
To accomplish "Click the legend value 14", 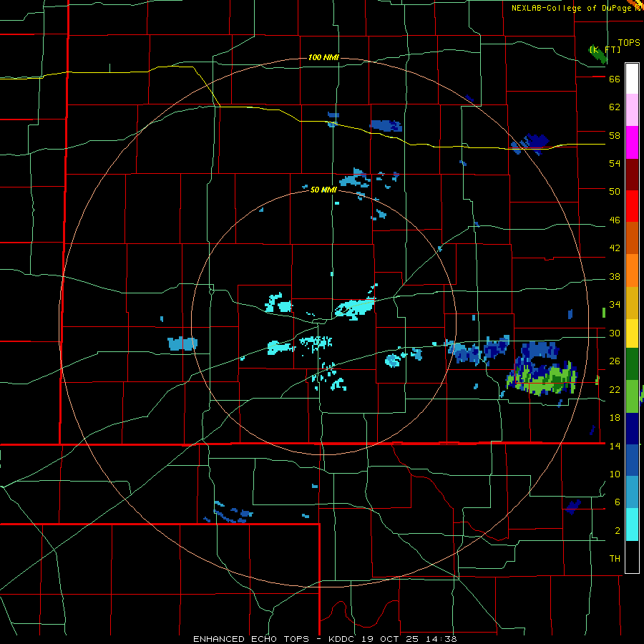I will [x=615, y=446].
